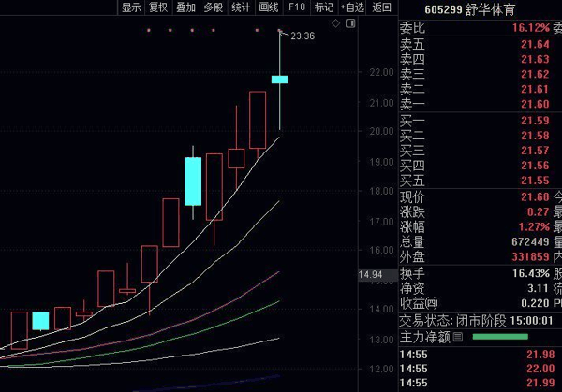Toggle 复权 price adjustment
Image resolution: width=562 pixels, height=392 pixels.
pos(158,7)
